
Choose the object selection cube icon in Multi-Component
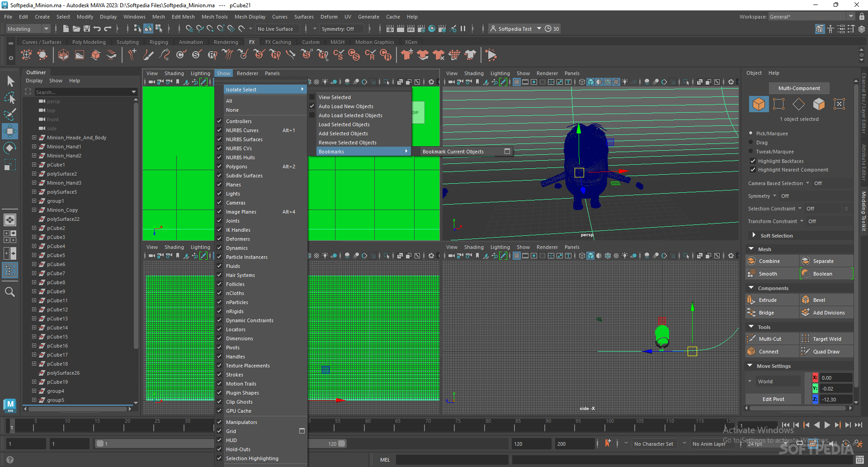(759, 104)
